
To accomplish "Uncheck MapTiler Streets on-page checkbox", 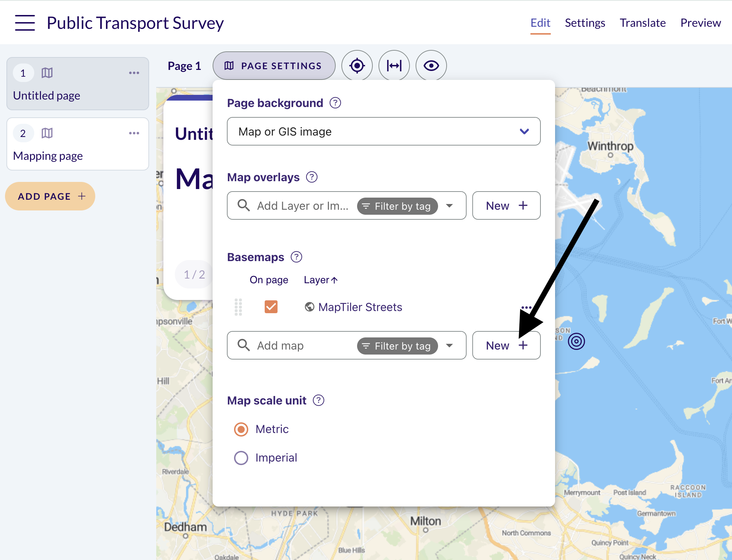I will tap(271, 307).
